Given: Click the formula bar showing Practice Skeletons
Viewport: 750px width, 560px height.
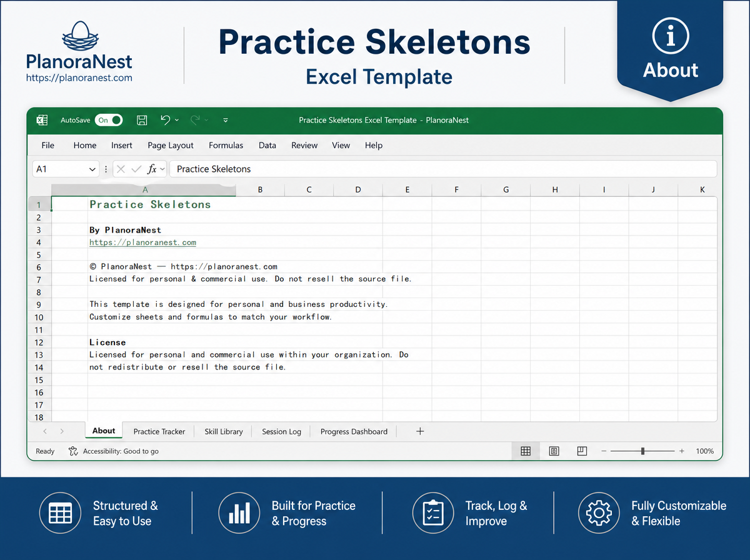Looking at the screenshot, I should point(442,169).
